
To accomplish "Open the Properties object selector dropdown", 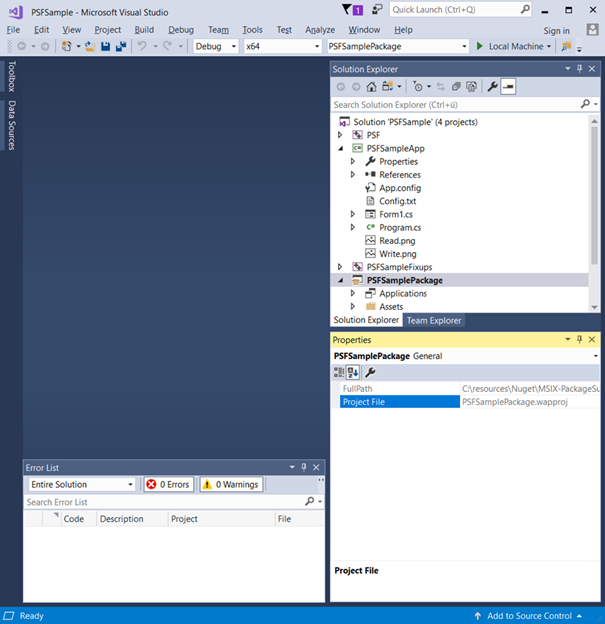I will [x=595, y=356].
